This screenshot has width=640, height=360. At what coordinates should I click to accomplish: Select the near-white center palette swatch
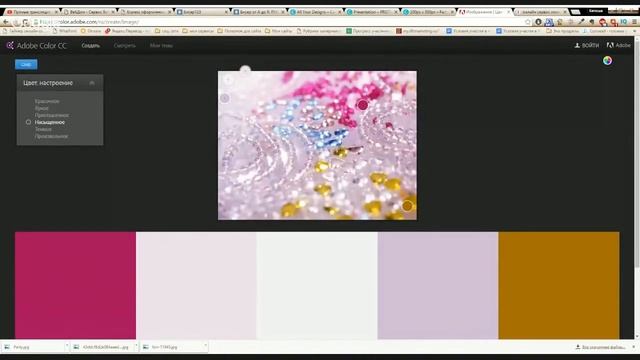[317, 285]
